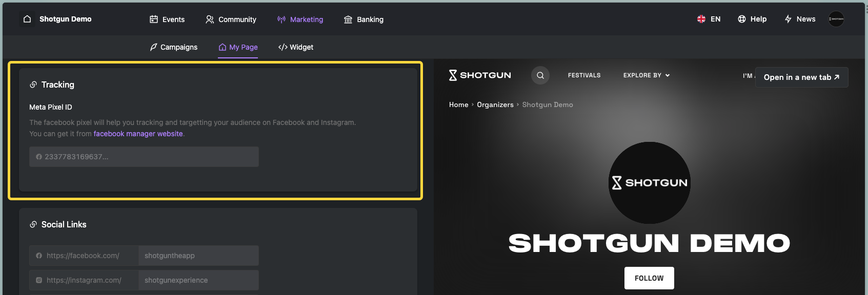The image size is (868, 295).
Task: Open the round profile avatar menu
Action: [836, 19]
